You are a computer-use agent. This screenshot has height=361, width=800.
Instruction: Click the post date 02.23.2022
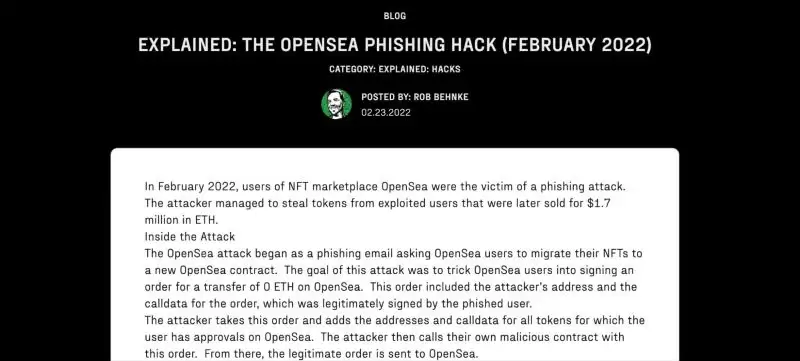[386, 113]
